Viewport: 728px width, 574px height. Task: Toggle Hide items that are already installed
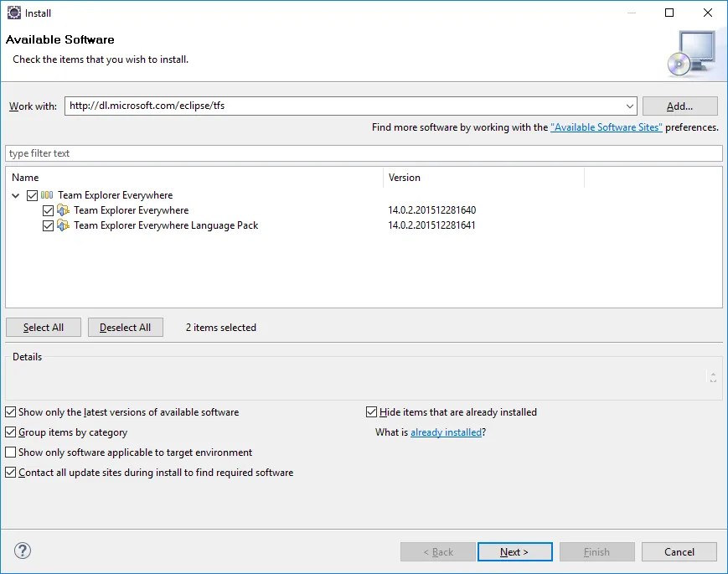coord(371,412)
